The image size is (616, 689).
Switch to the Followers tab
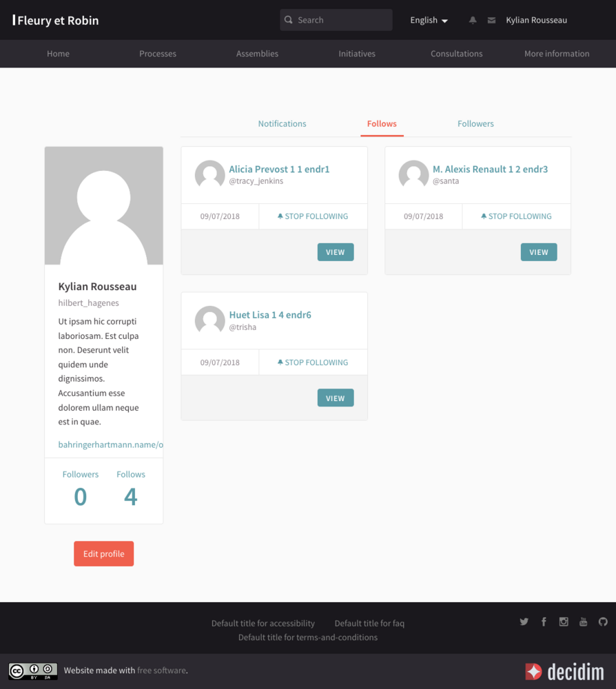pyautogui.click(x=475, y=124)
